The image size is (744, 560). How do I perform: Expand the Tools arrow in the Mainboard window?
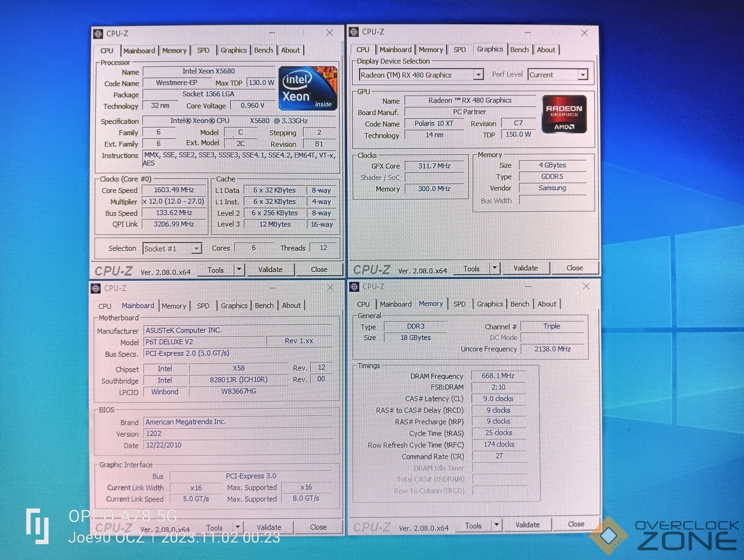(238, 527)
